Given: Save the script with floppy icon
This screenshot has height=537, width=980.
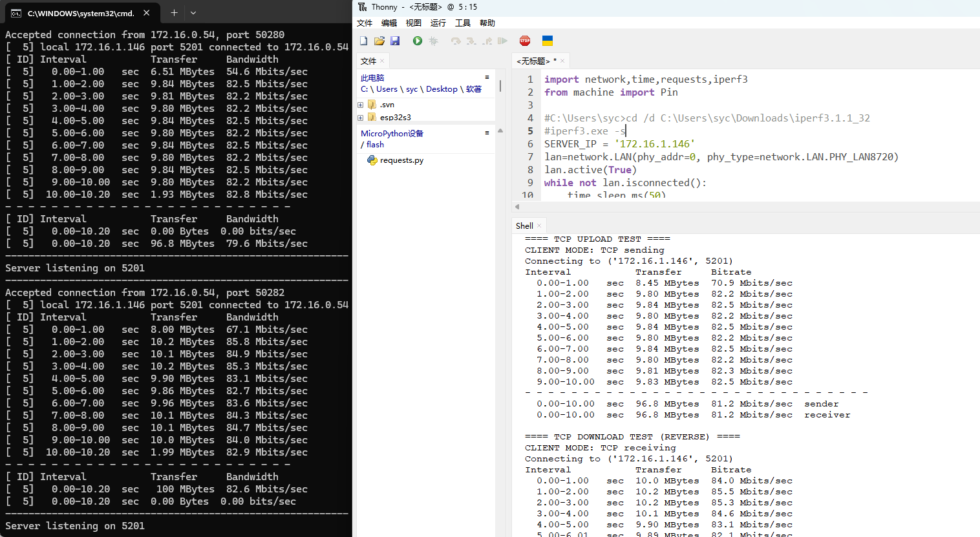Looking at the screenshot, I should (395, 41).
